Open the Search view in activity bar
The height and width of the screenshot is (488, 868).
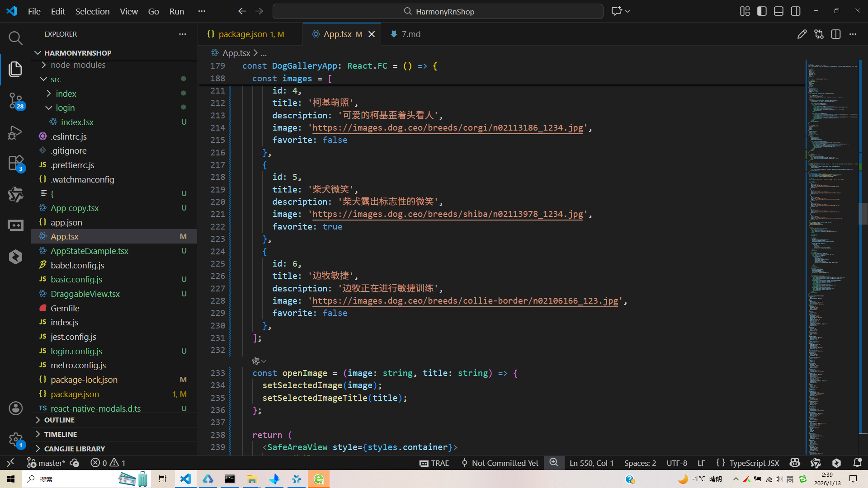click(15, 38)
